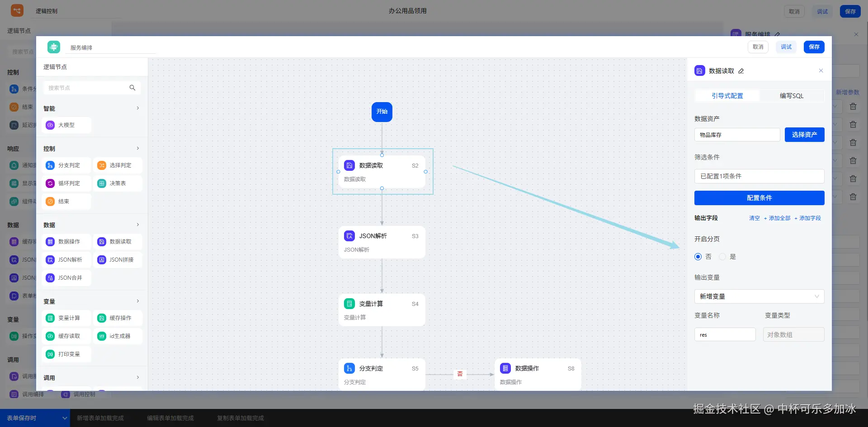Viewport: 868px width, 427px height.
Task: Click the search magnifier in node search box
Action: point(132,88)
